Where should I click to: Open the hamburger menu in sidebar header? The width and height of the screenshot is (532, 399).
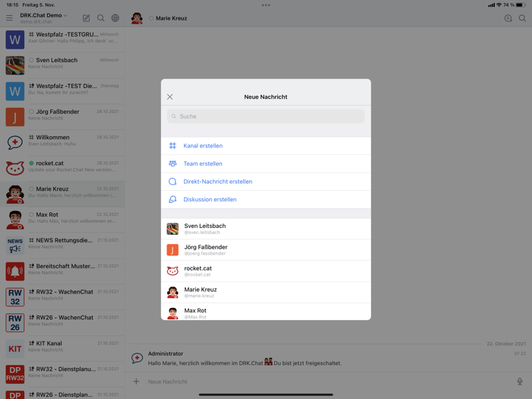(x=9, y=18)
